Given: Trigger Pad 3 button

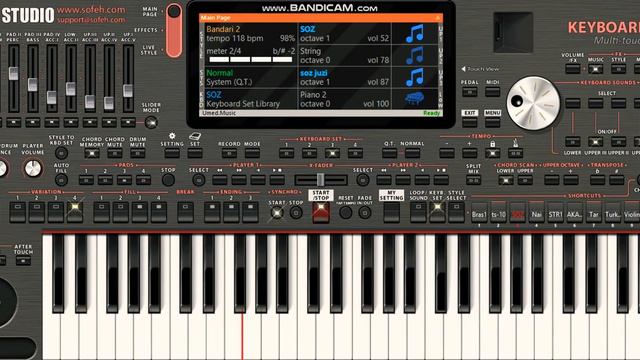Looking at the screenshot, I should [124, 180].
